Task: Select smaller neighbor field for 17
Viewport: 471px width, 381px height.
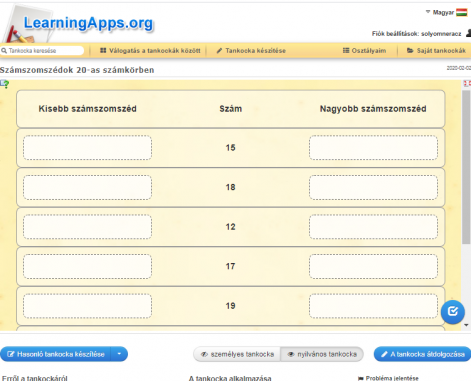Action: coord(87,266)
